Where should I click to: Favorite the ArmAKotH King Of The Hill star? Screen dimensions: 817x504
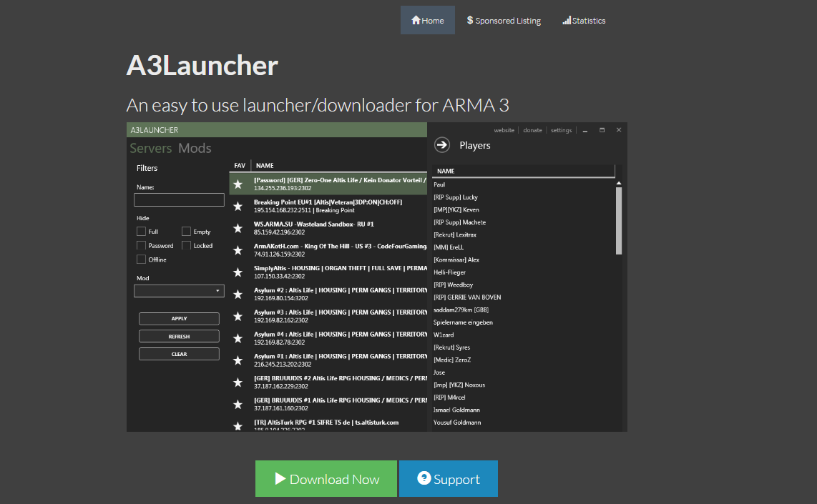pyautogui.click(x=238, y=250)
